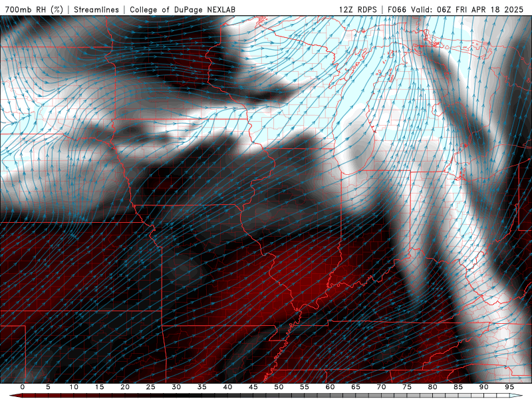Click the 'Streamlines' header label
Viewport: 532px width, 399px height.
point(96,9)
